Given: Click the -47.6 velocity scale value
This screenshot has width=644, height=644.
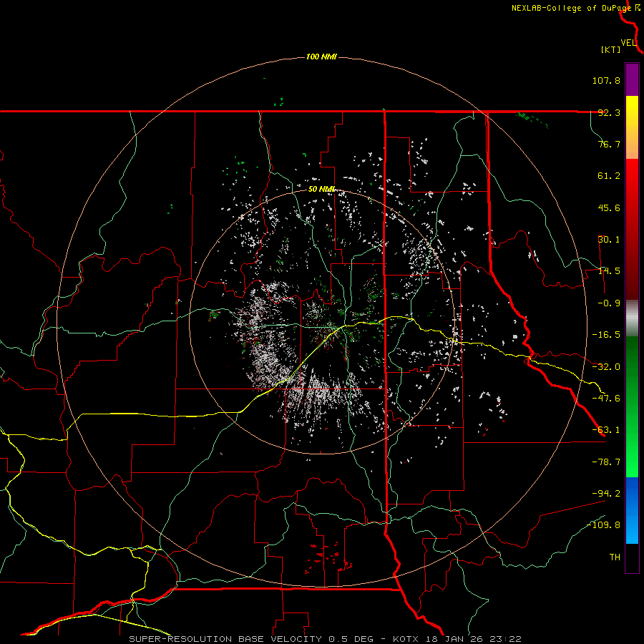Looking at the screenshot, I should tap(606, 399).
